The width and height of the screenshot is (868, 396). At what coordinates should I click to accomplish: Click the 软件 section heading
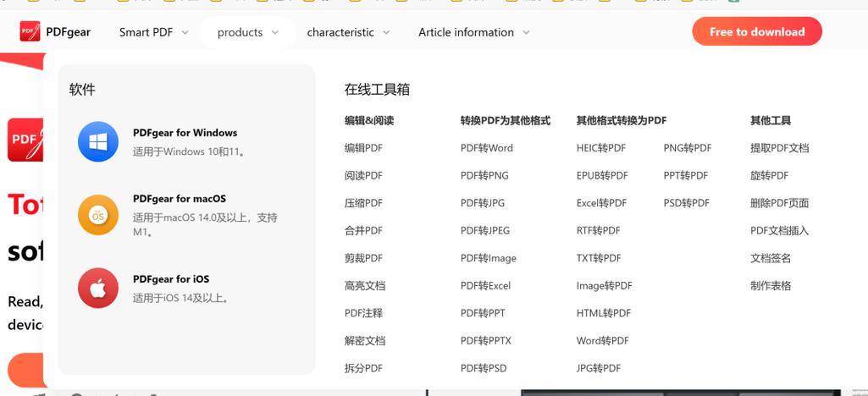pyautogui.click(x=82, y=90)
